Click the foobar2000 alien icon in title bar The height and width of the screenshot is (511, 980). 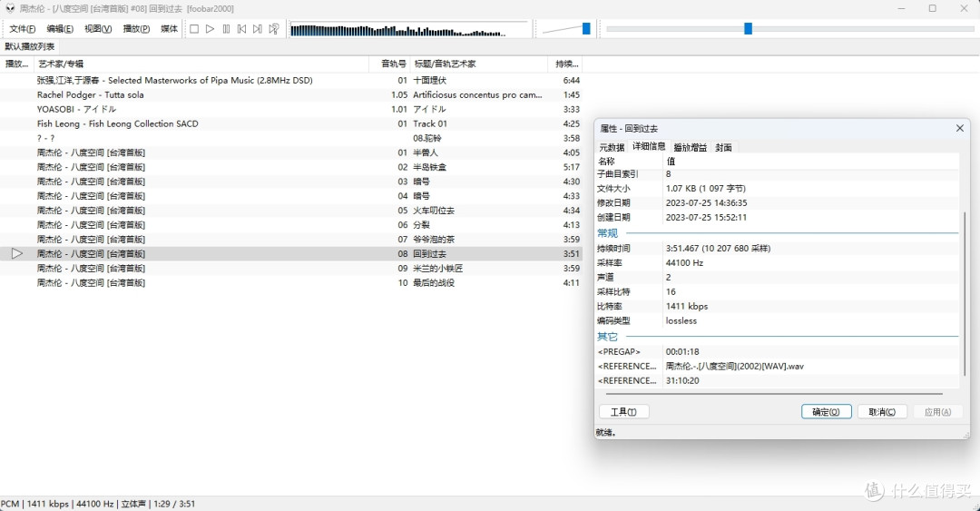pyautogui.click(x=9, y=8)
